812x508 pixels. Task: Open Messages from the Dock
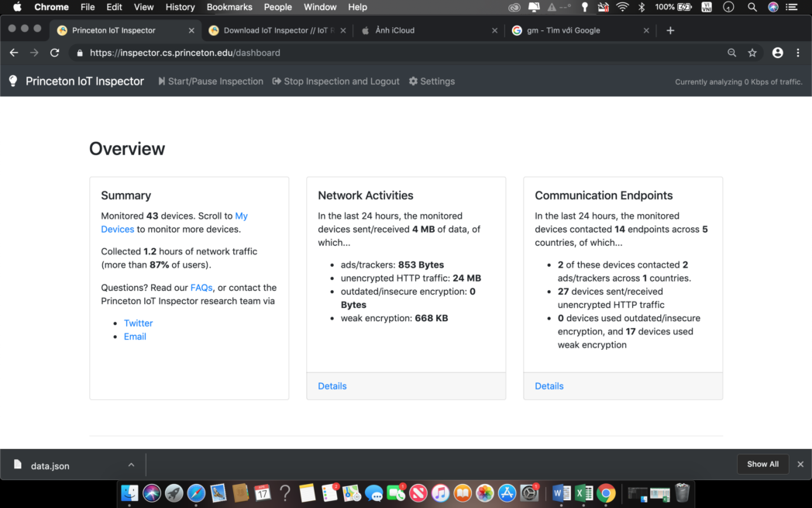[374, 493]
